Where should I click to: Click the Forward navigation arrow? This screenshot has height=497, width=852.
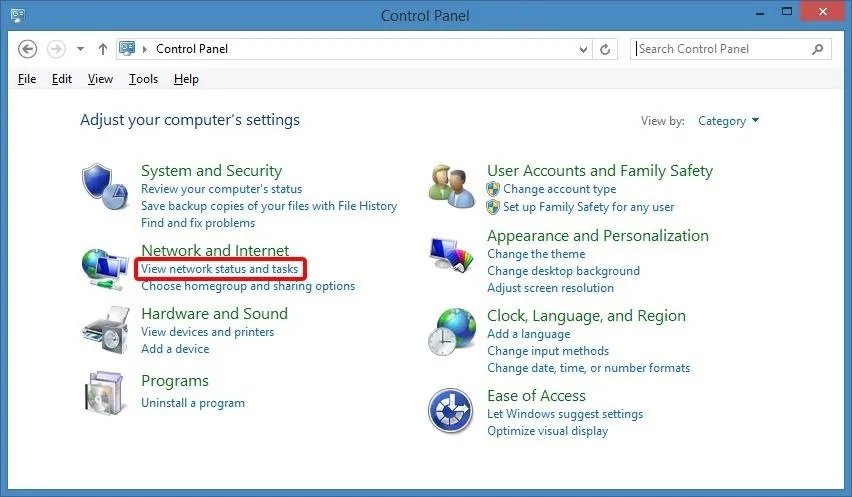[56, 49]
